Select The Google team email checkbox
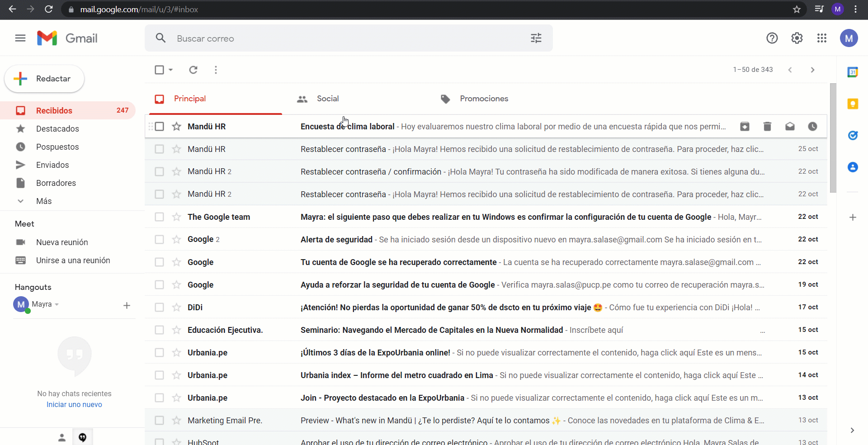Screen dimensions: 868x445 point(159,217)
